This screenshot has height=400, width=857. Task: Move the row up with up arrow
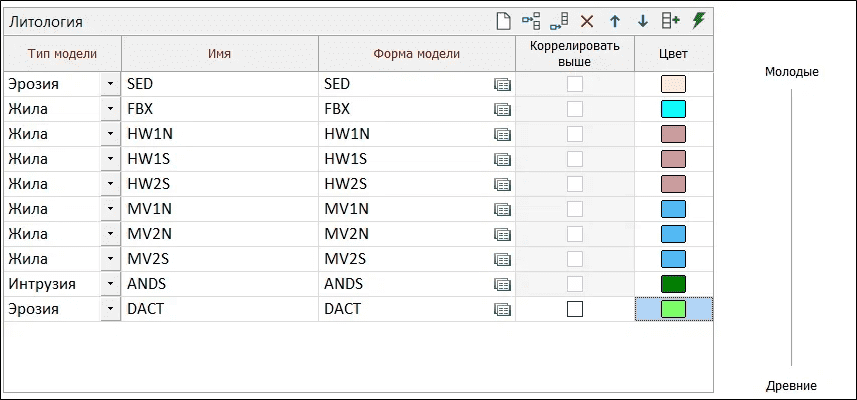click(x=615, y=22)
